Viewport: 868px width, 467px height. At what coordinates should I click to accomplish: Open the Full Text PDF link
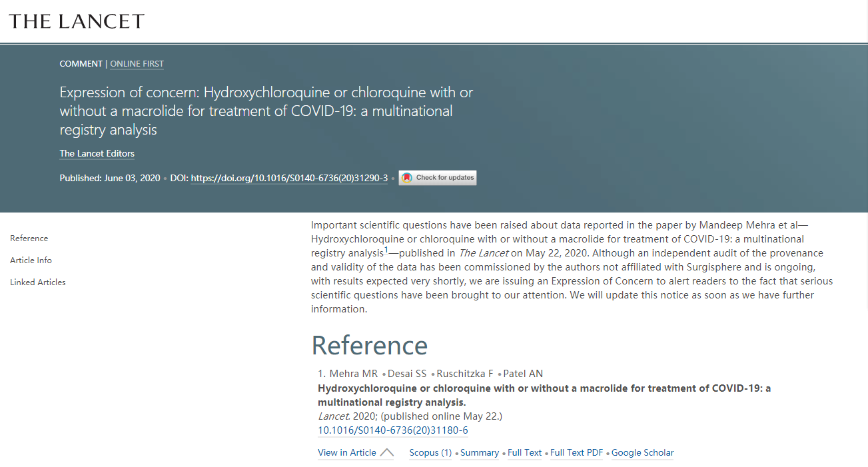point(577,453)
